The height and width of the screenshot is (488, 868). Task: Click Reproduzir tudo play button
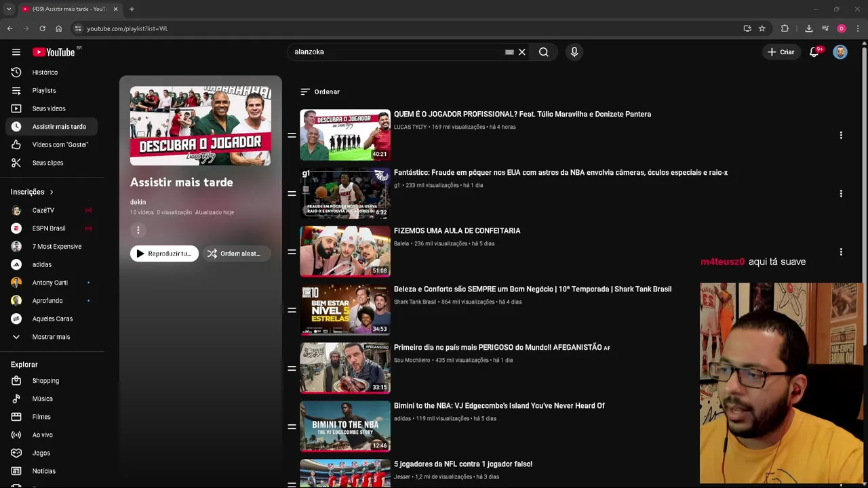click(x=164, y=253)
